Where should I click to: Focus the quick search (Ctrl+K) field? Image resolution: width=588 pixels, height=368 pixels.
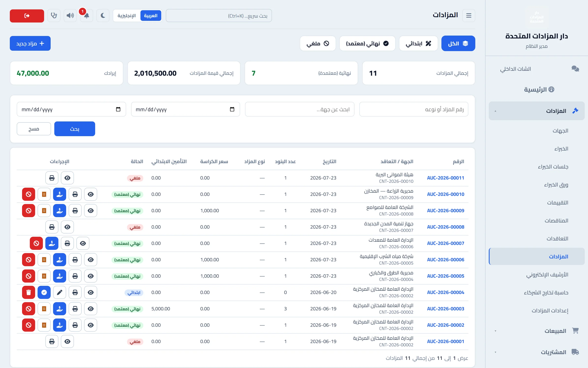tap(219, 16)
